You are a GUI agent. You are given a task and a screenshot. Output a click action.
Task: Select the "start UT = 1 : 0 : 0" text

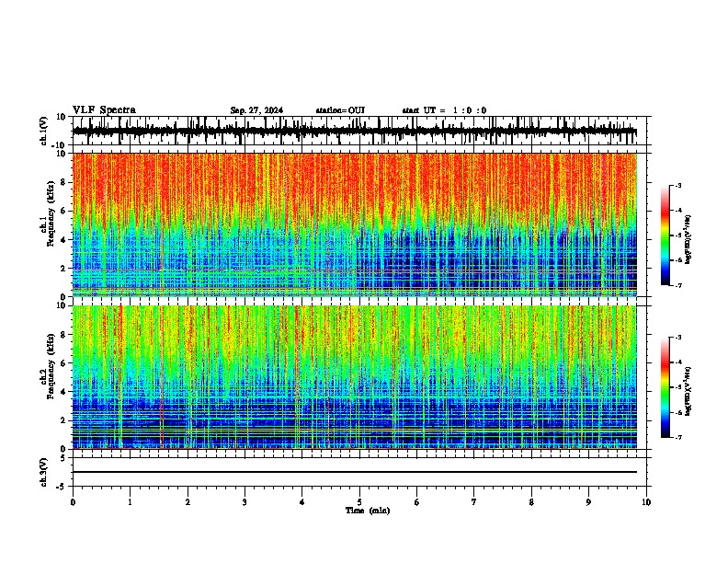pos(444,110)
